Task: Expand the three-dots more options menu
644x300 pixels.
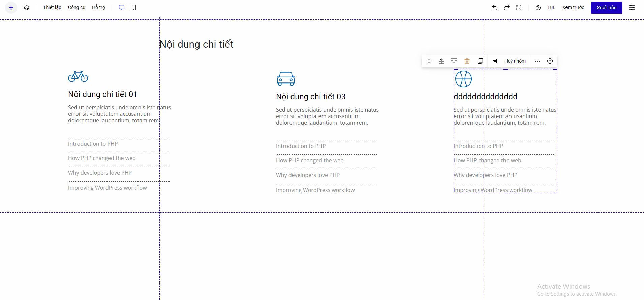Action: [x=537, y=61]
